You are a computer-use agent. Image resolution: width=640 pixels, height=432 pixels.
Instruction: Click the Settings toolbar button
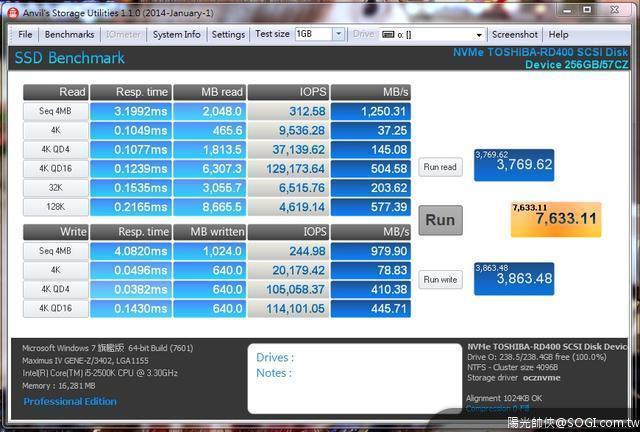click(x=228, y=34)
